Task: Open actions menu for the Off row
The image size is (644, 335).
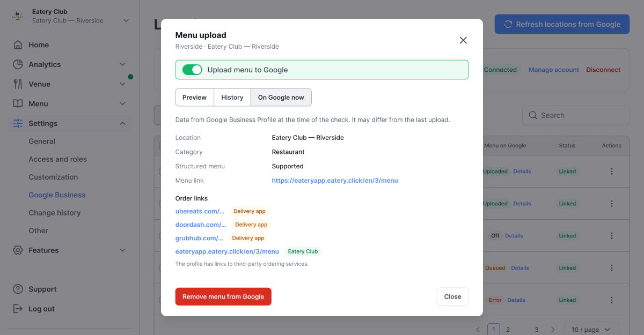Action: click(x=611, y=236)
